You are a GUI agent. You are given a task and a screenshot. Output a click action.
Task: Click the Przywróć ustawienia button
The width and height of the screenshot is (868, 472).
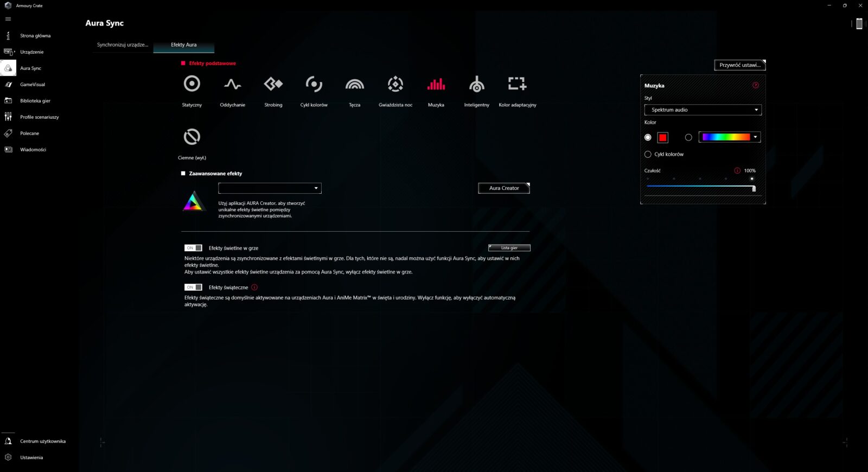pyautogui.click(x=739, y=65)
